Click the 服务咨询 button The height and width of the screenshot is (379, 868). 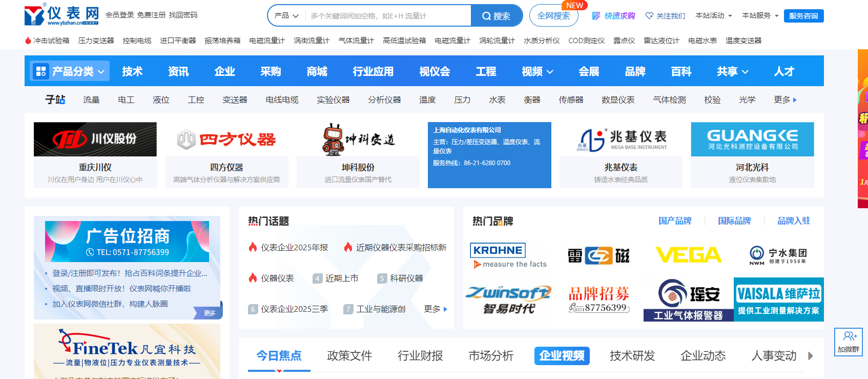pos(803,16)
